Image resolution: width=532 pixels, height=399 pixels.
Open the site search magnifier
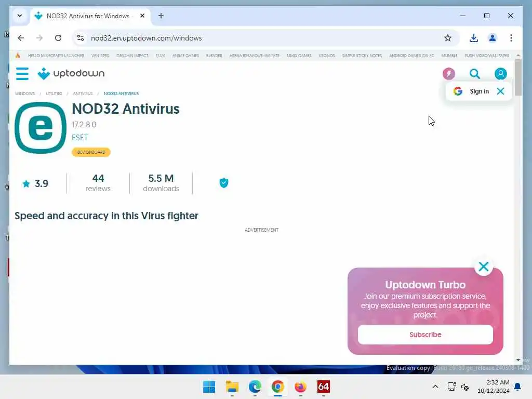[474, 74]
